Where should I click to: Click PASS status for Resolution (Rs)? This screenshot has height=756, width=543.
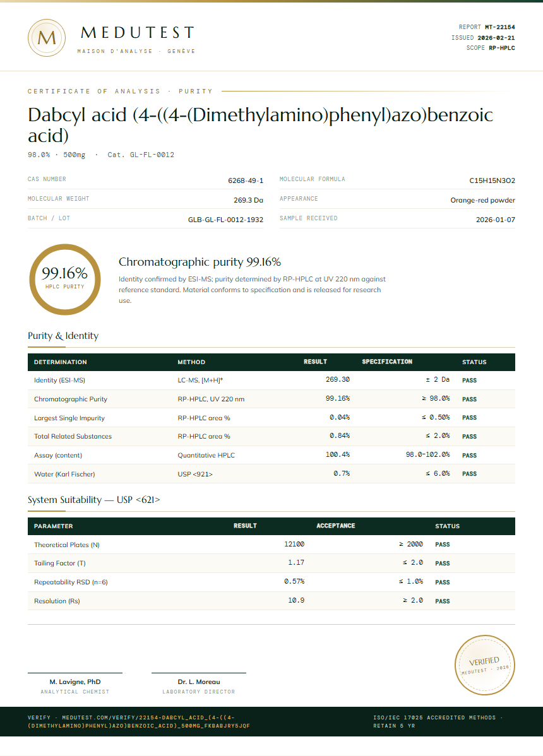[442, 601]
